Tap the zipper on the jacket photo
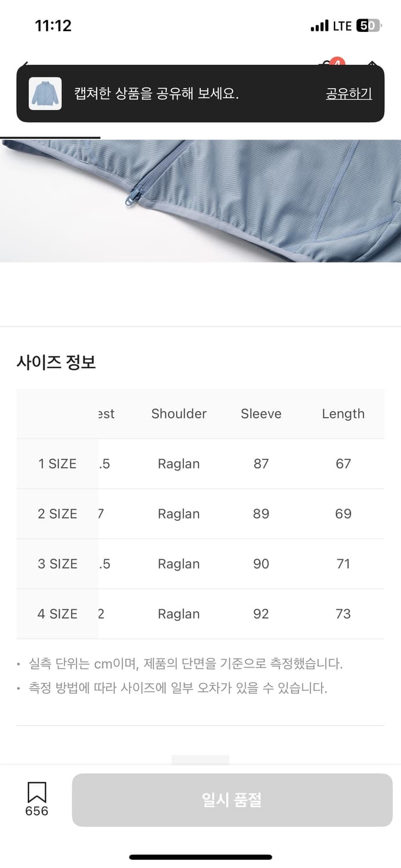Screen dimensions: 401x868 coord(133,193)
